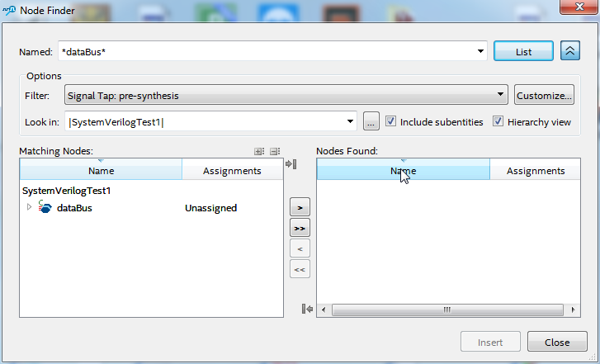Click the Close button
This screenshot has height=364, width=600.
point(557,342)
